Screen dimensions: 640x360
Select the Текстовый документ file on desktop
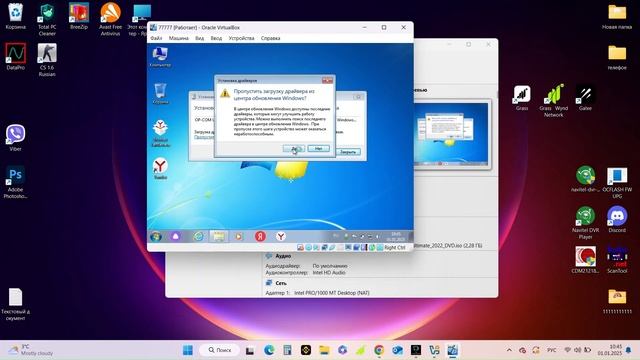click(16, 304)
